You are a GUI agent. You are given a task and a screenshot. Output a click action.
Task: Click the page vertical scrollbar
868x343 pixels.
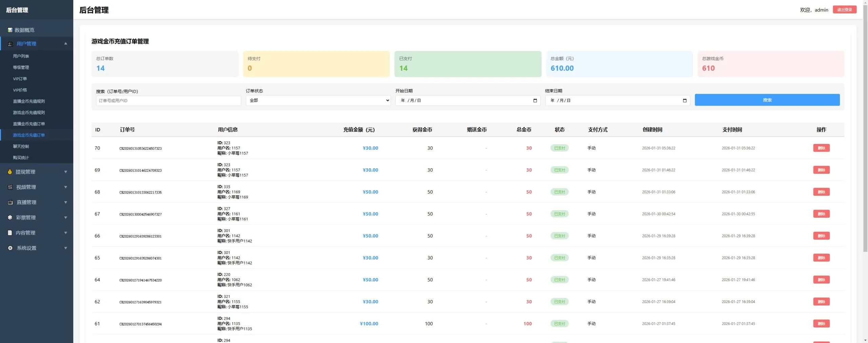pyautogui.click(x=865, y=129)
